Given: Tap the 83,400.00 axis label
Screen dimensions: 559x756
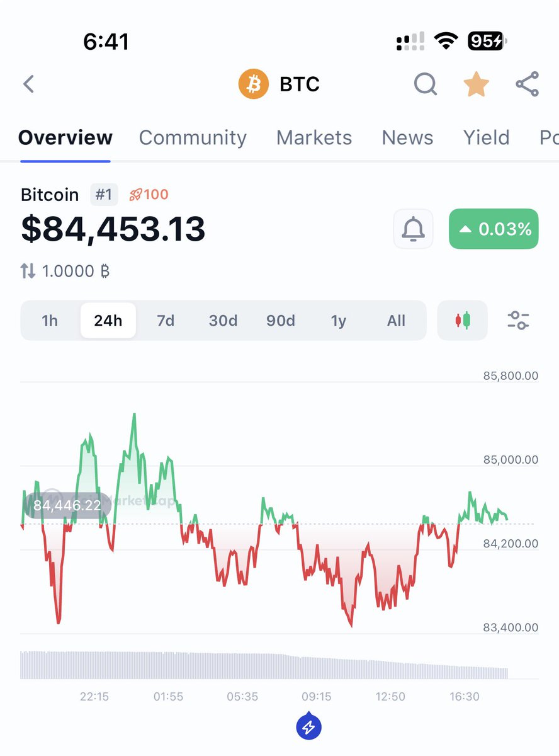Looking at the screenshot, I should (x=511, y=627).
